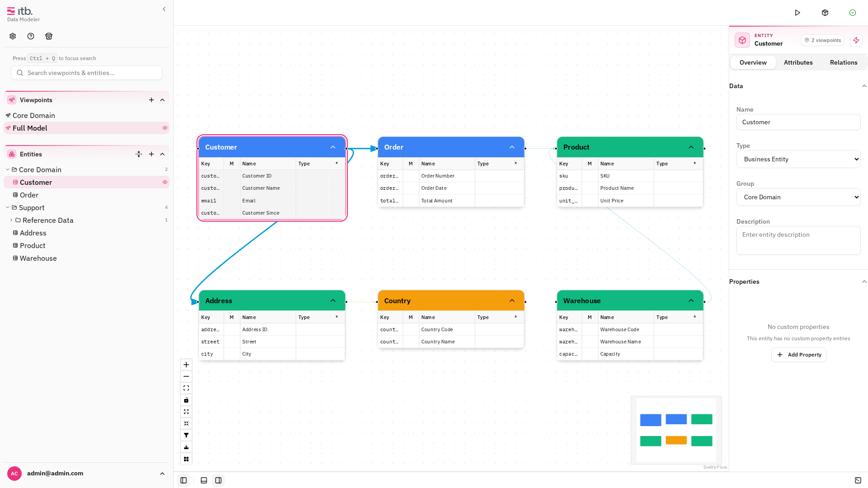Image resolution: width=868 pixels, height=488 pixels.
Task: Collapse the Data section in right panel
Action: [864, 86]
